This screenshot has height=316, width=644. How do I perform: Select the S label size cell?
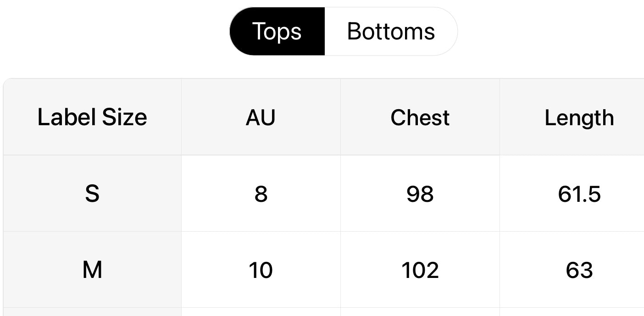point(92,194)
